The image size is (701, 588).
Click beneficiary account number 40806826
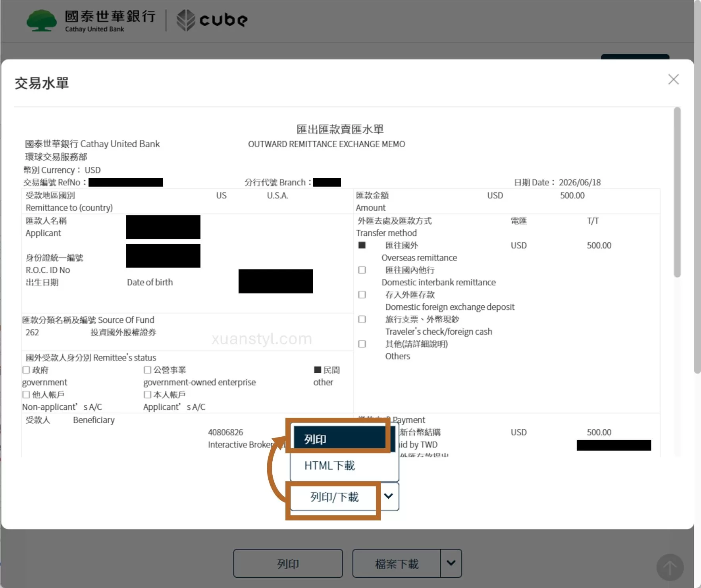click(x=225, y=432)
